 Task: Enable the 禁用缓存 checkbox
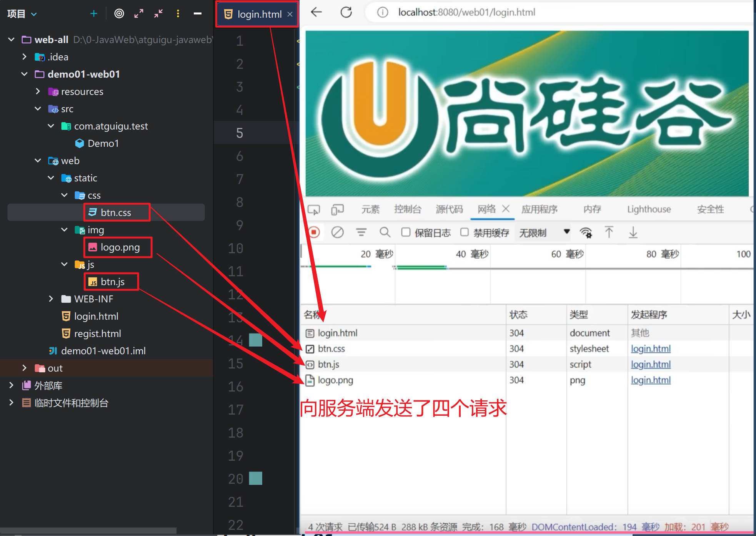click(465, 232)
